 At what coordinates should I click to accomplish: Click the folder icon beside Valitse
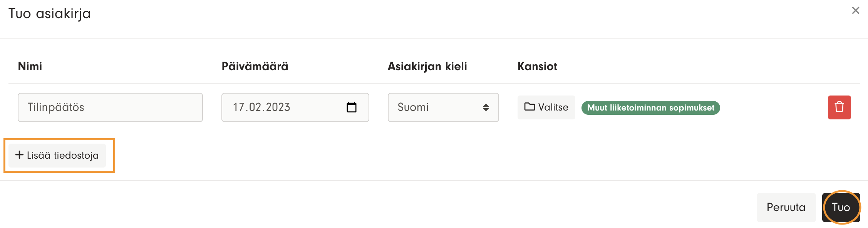530,107
